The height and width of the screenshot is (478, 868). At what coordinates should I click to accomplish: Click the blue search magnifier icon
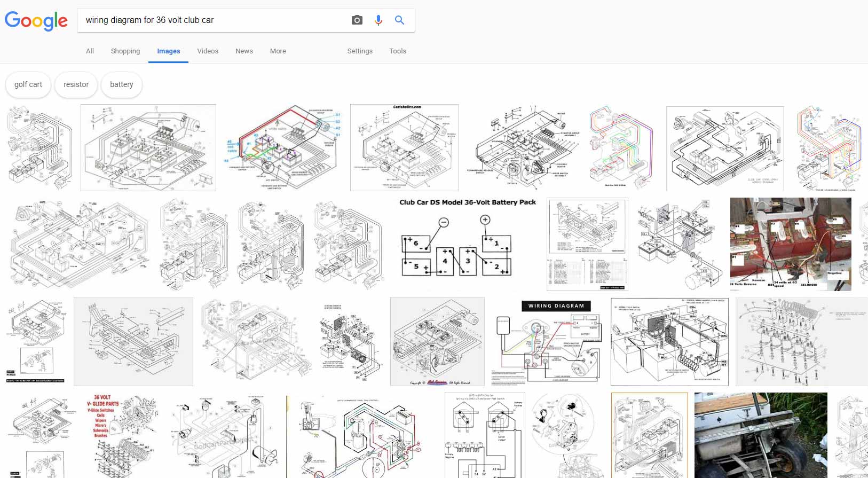(x=399, y=20)
